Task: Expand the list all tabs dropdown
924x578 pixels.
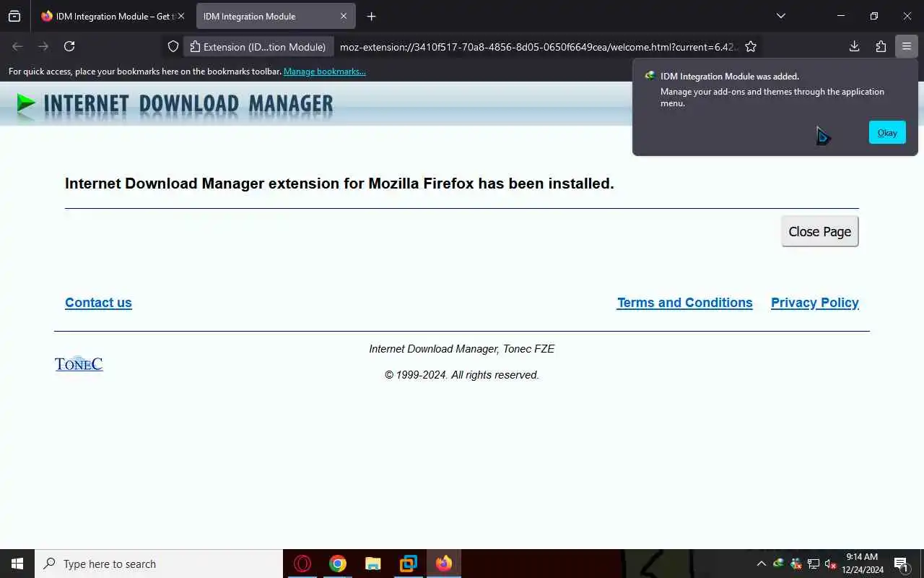Action: [x=780, y=16]
